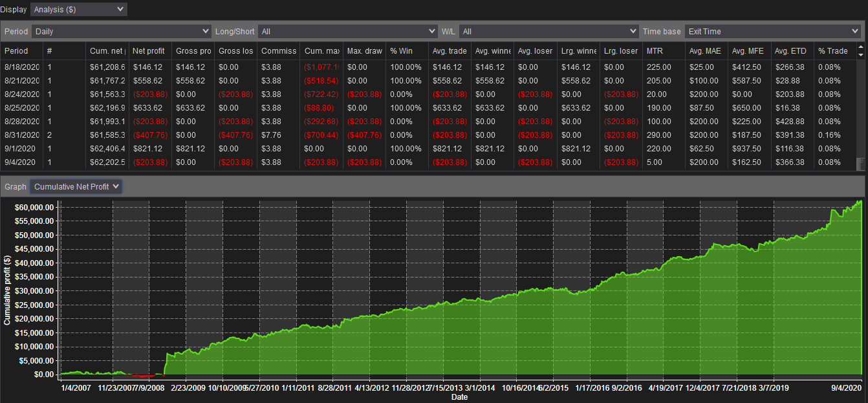Open the Display Analysis ($) dropdown
Viewport: 868px width, 403px height.
(79, 9)
